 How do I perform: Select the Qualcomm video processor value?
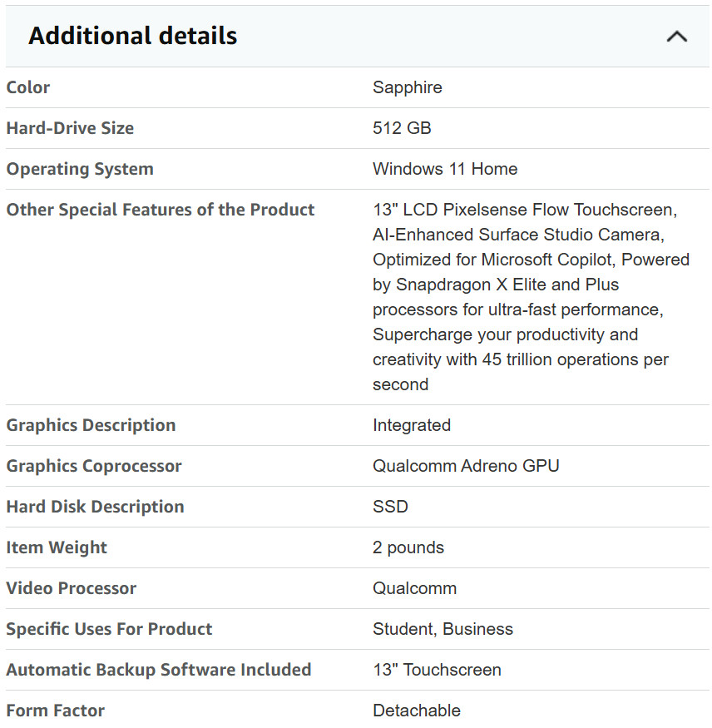414,588
